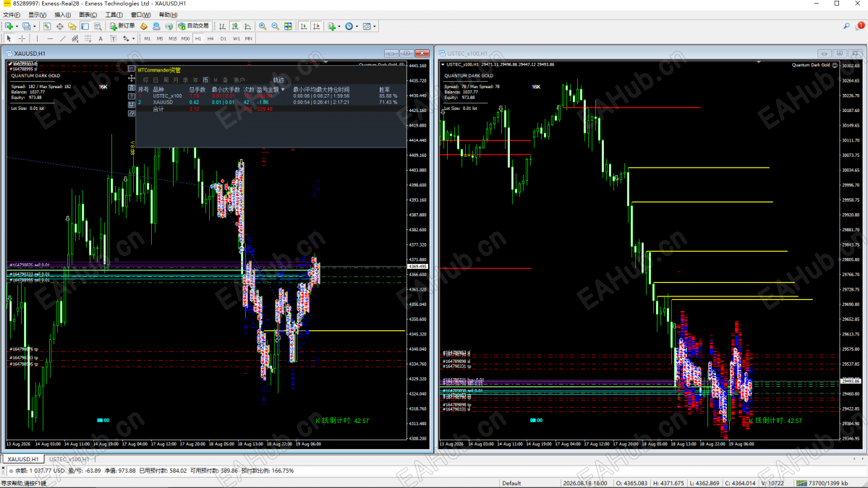This screenshot has height=488, width=868.
Task: Launch MetaEditor from toolbar
Action: (144, 26)
